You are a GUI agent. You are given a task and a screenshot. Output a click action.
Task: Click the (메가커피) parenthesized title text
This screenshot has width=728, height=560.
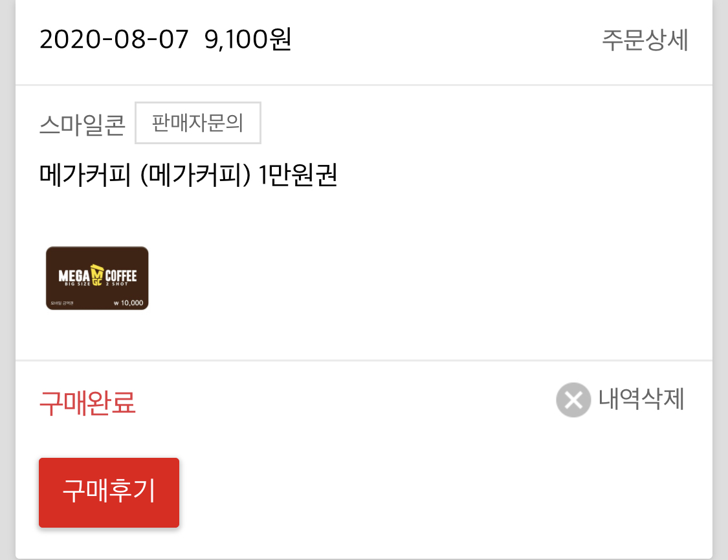(195, 175)
